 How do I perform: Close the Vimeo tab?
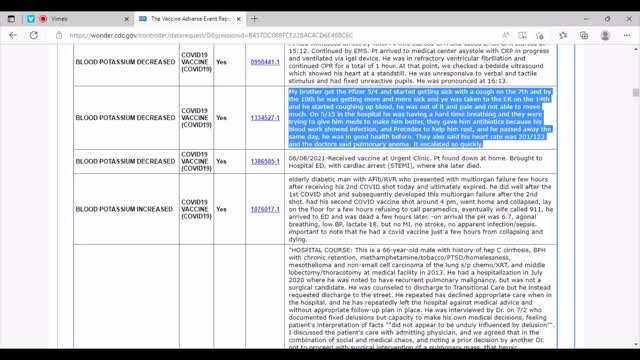pyautogui.click(x=127, y=19)
